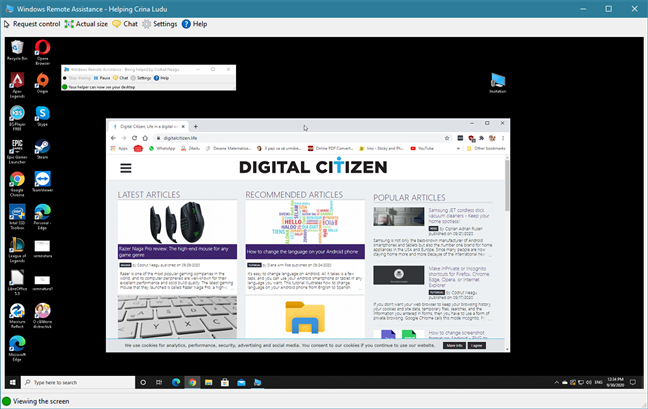The width and height of the screenshot is (648, 409).
Task: Open Mail from the remote taskbar
Action: point(241,382)
